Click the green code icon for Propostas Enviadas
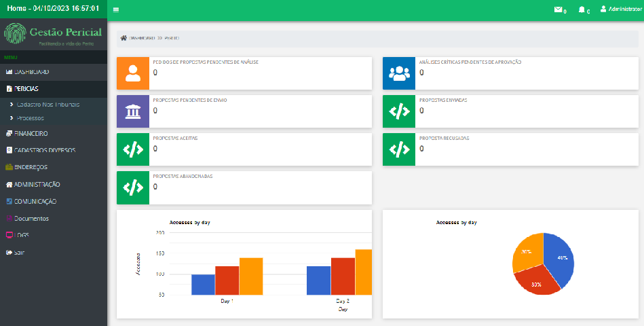The image size is (644, 326). [399, 111]
